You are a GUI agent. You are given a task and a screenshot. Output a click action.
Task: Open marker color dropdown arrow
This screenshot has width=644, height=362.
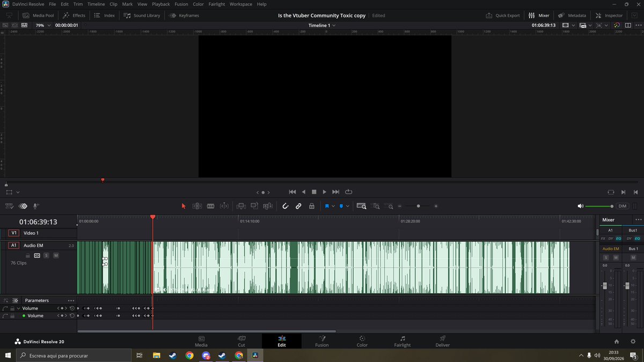[348, 206]
